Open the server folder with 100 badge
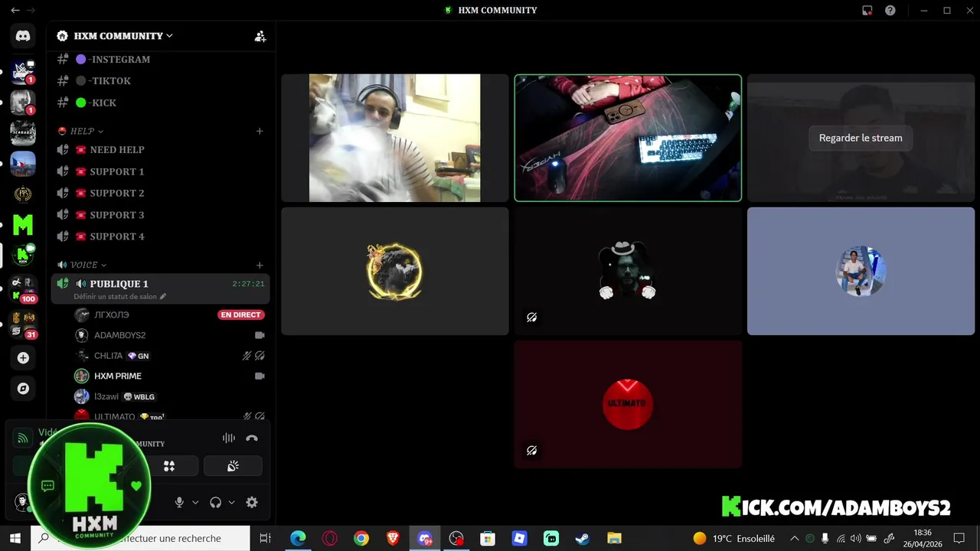Image resolution: width=980 pixels, height=551 pixels. pyautogui.click(x=23, y=289)
